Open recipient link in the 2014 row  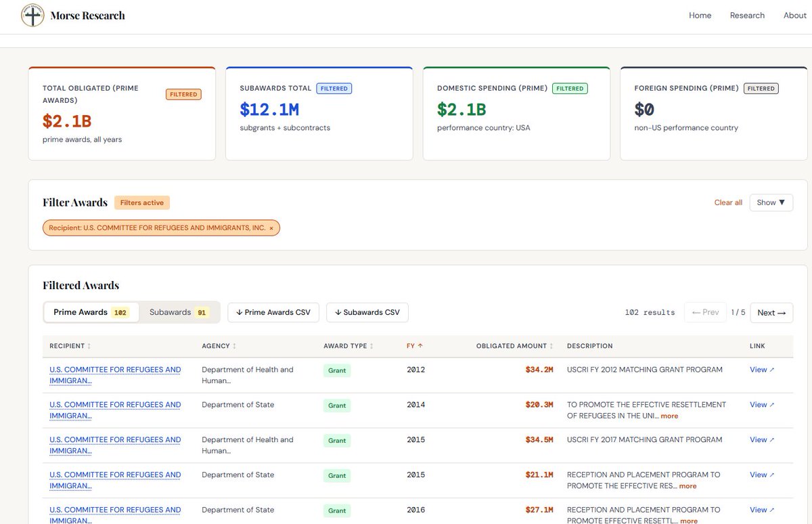(115, 410)
